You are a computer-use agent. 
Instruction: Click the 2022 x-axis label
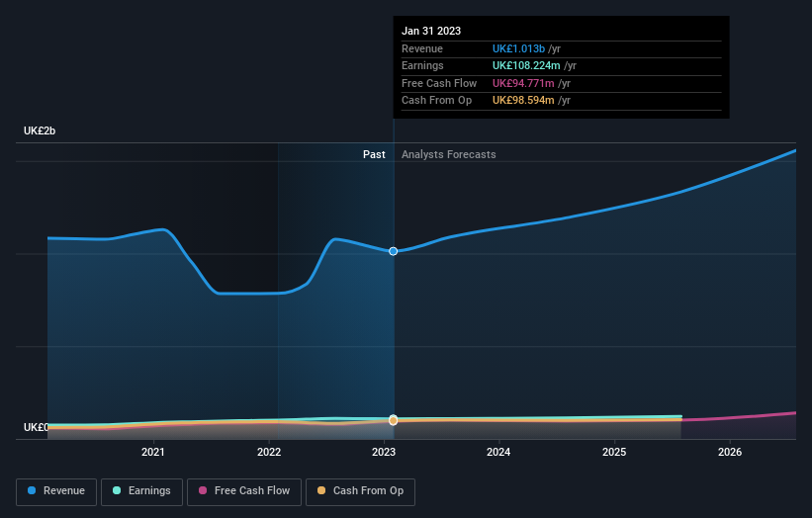[x=269, y=452]
